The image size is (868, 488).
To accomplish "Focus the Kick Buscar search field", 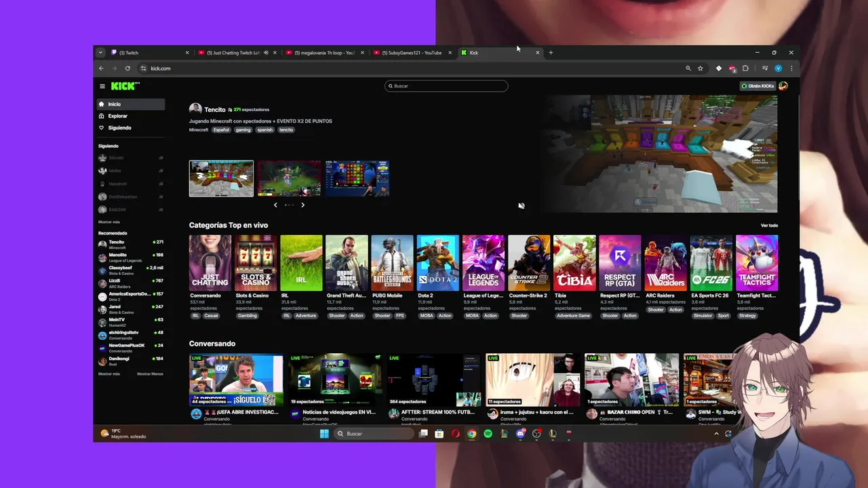I will (x=446, y=86).
